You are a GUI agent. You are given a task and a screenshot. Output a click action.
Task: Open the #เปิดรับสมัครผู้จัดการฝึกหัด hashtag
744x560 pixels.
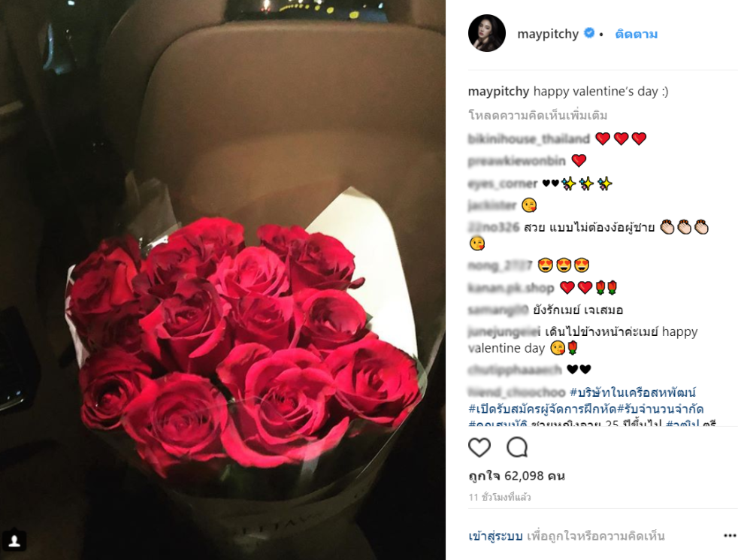tap(543, 409)
